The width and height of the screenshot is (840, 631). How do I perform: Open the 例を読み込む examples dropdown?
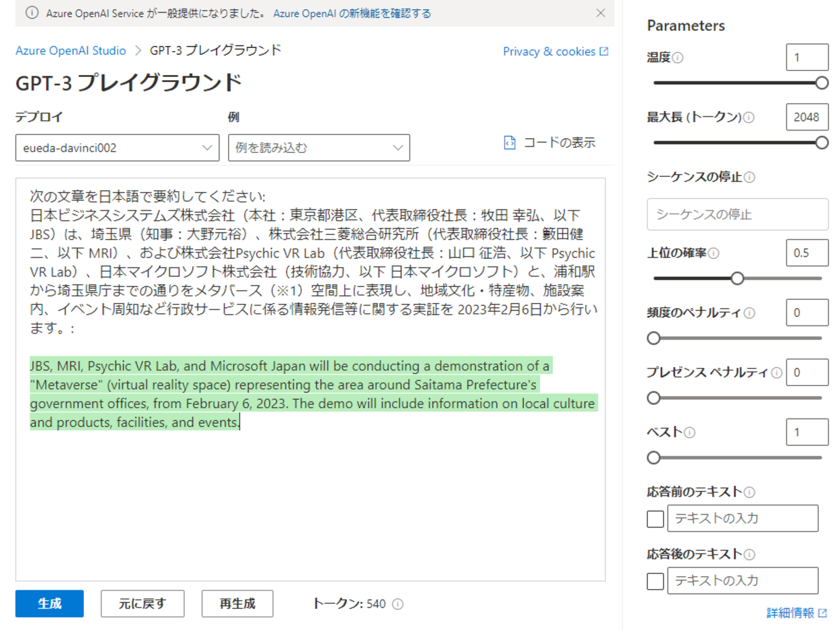coord(319,148)
